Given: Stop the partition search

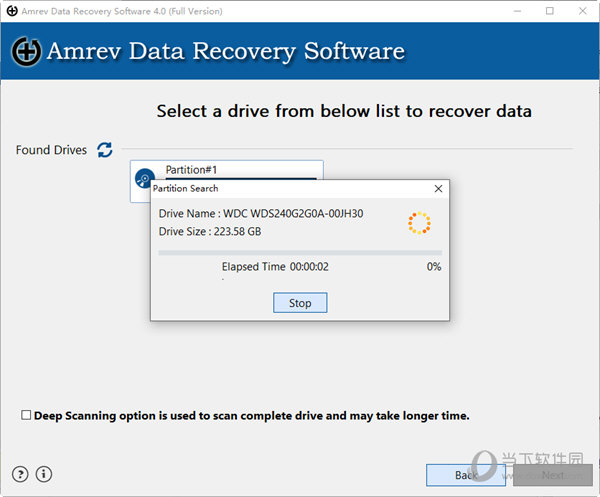Looking at the screenshot, I should 300,303.
